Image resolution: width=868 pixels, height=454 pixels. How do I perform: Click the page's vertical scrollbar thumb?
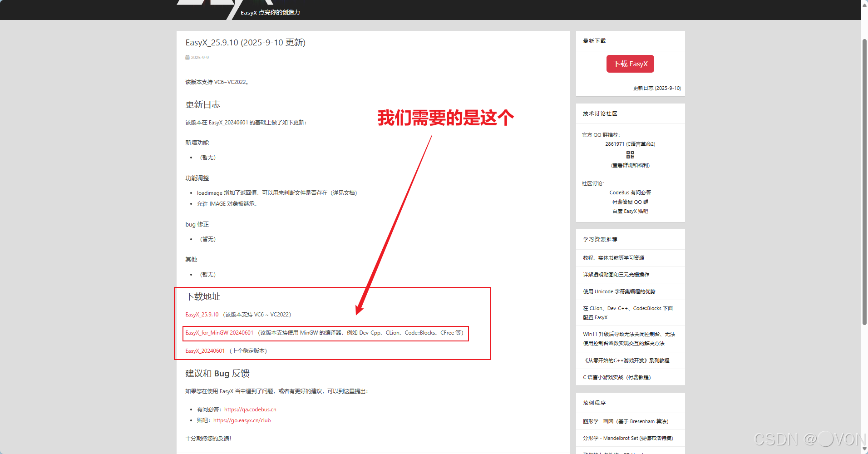coord(864,182)
